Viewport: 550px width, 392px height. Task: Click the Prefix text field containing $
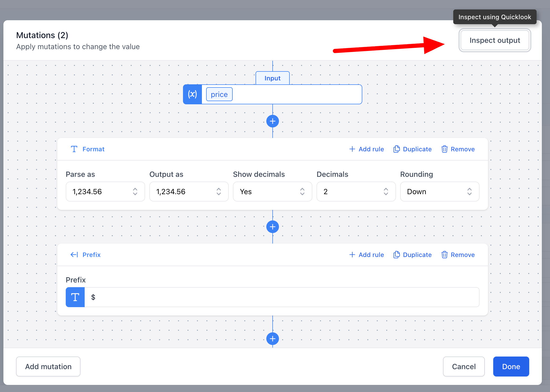(281, 297)
